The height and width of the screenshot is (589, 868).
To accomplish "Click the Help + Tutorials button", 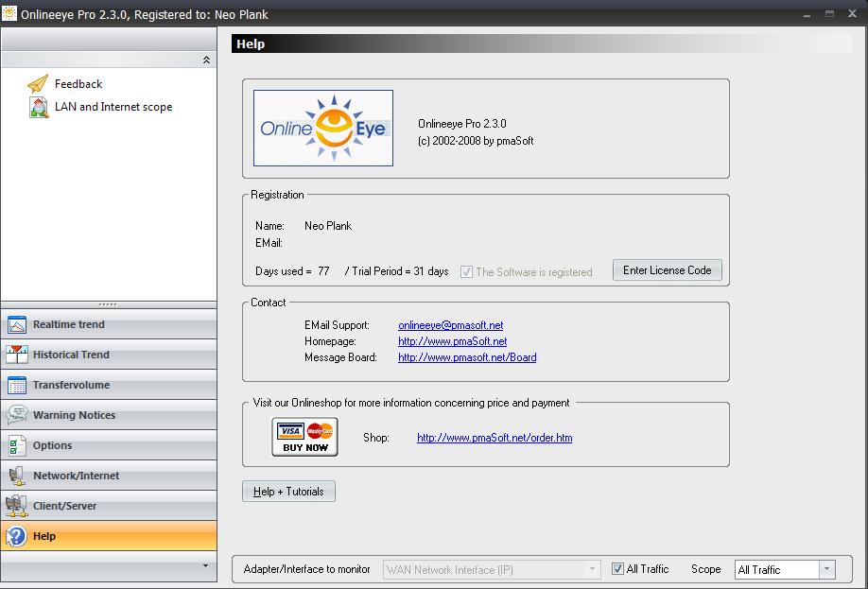I will click(x=288, y=492).
